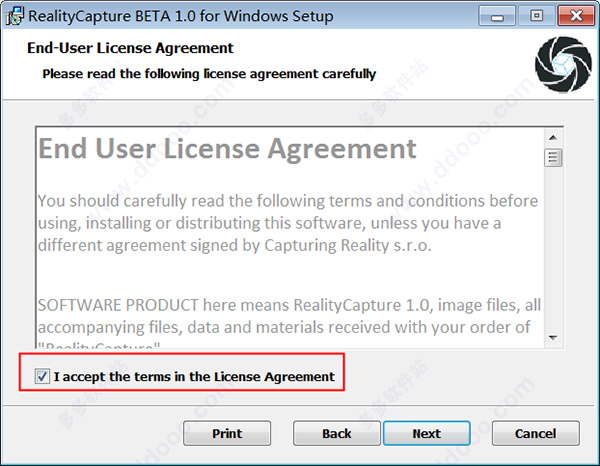Close the RealityCapture setup window
The image size is (600, 466).
573,15
